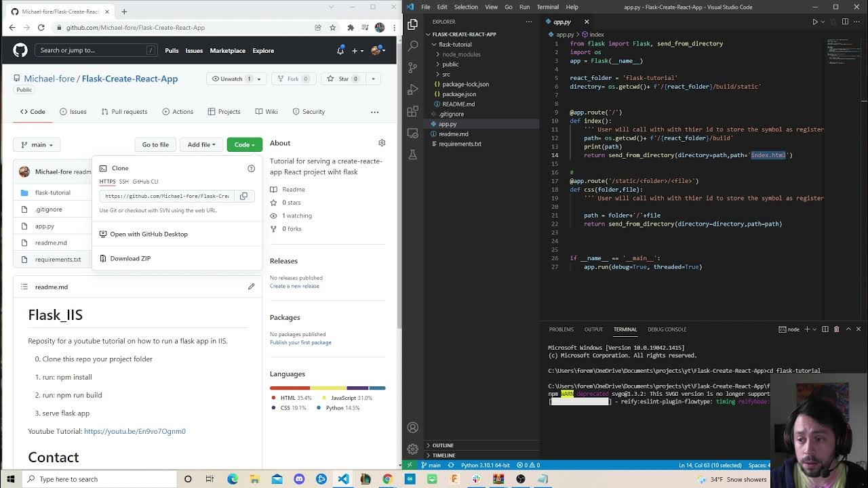Open VS Code Search view icon
Image resolution: width=868 pixels, height=488 pixels.
point(412,46)
